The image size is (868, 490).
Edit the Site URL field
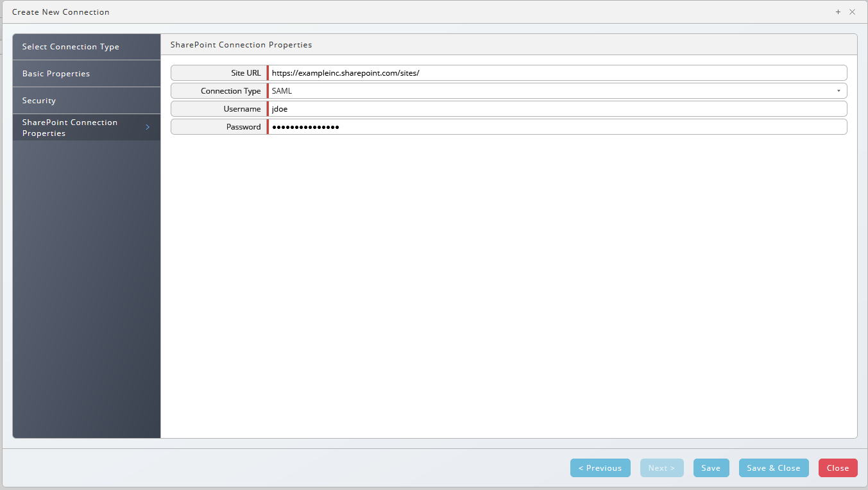[x=557, y=73]
